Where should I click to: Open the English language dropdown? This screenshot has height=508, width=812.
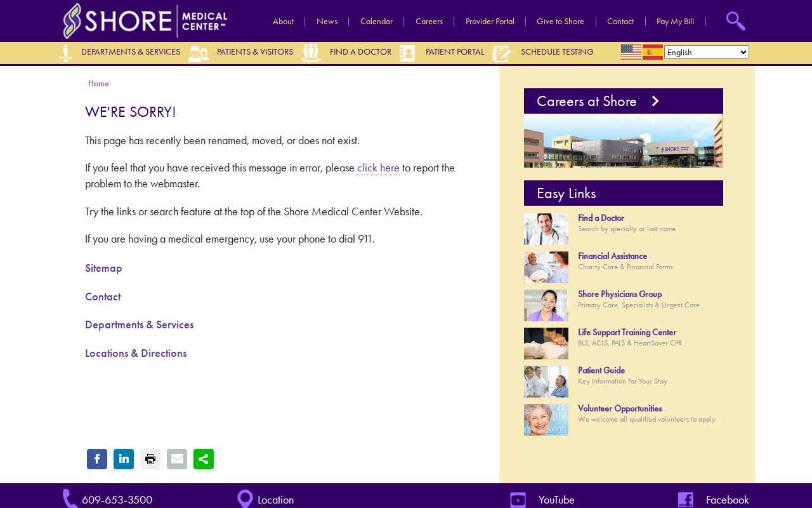click(707, 52)
